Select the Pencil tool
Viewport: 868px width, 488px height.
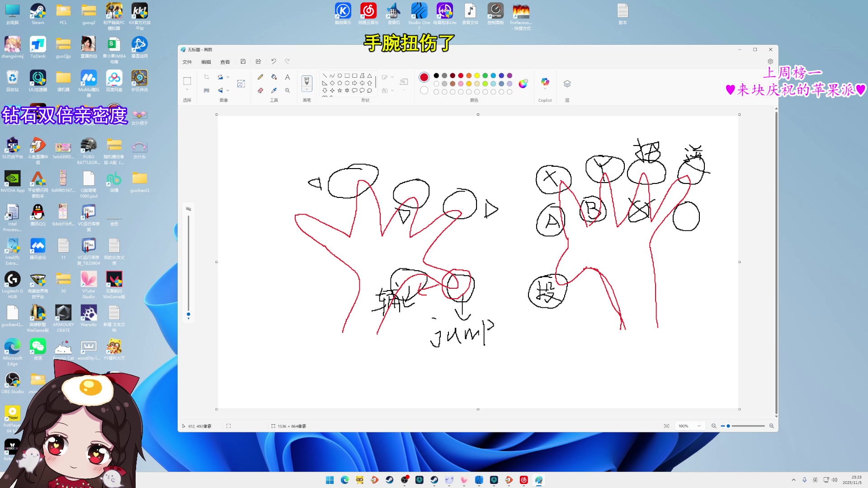coord(260,77)
